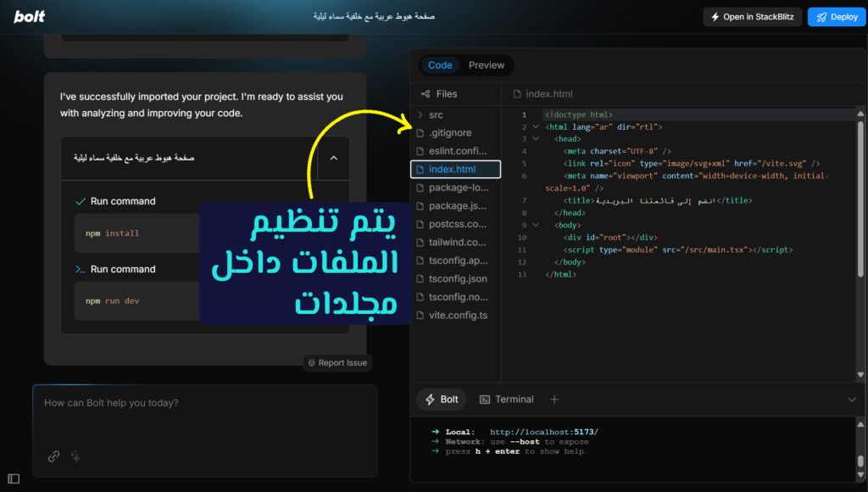The image size is (868, 492).
Task: Open tsconfig.node file in the tree
Action: [x=455, y=297]
